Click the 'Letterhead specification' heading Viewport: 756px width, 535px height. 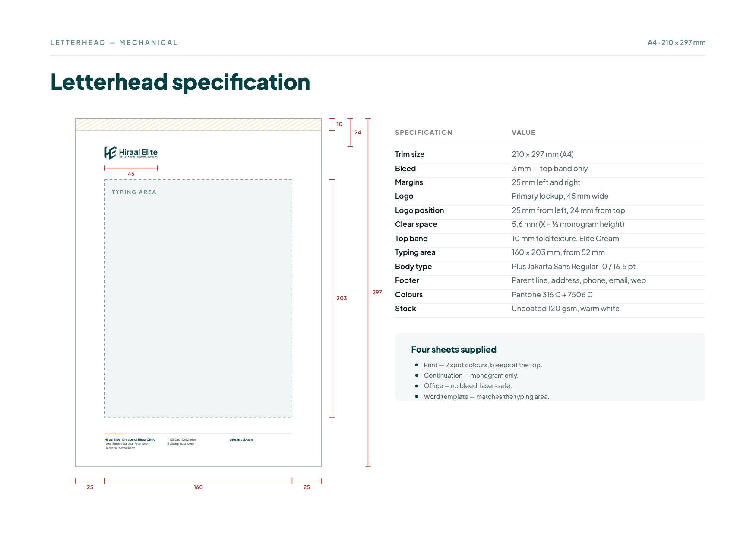(x=180, y=82)
